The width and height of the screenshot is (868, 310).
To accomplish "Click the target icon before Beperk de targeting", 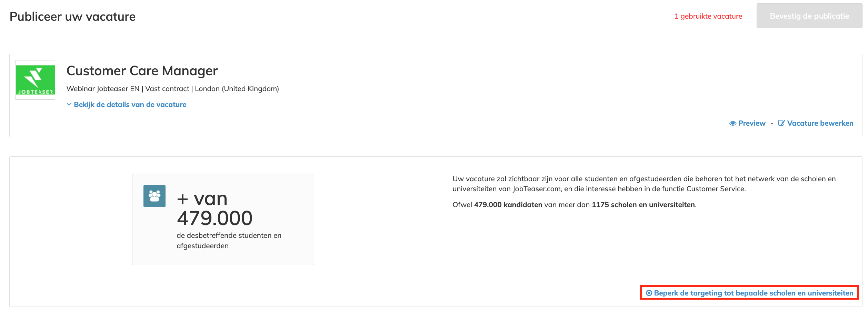I will tap(649, 293).
